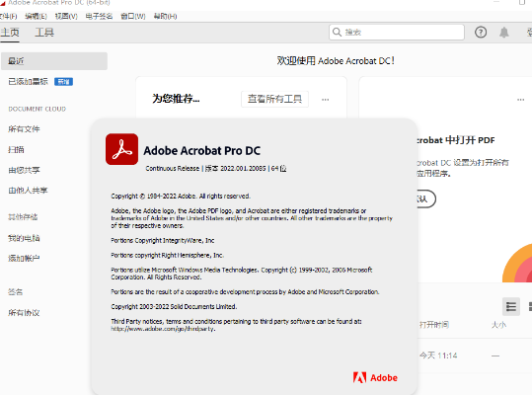
Task: Click the Adobe logo in About dialog
Action: 375,377
